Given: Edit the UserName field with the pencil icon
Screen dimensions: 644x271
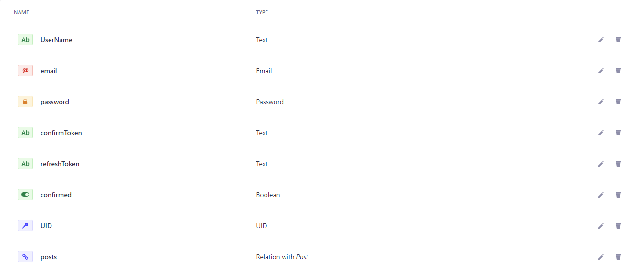Looking at the screenshot, I should click(601, 40).
